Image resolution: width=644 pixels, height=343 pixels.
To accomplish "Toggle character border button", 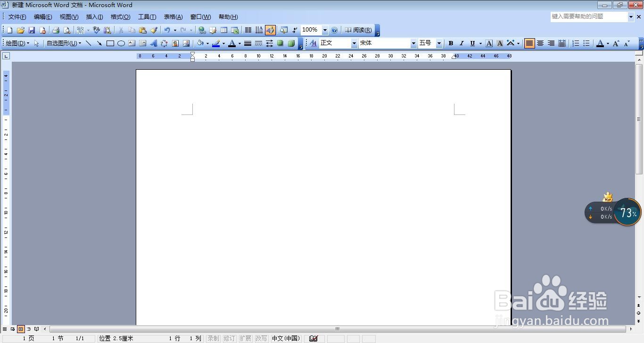I will 489,43.
